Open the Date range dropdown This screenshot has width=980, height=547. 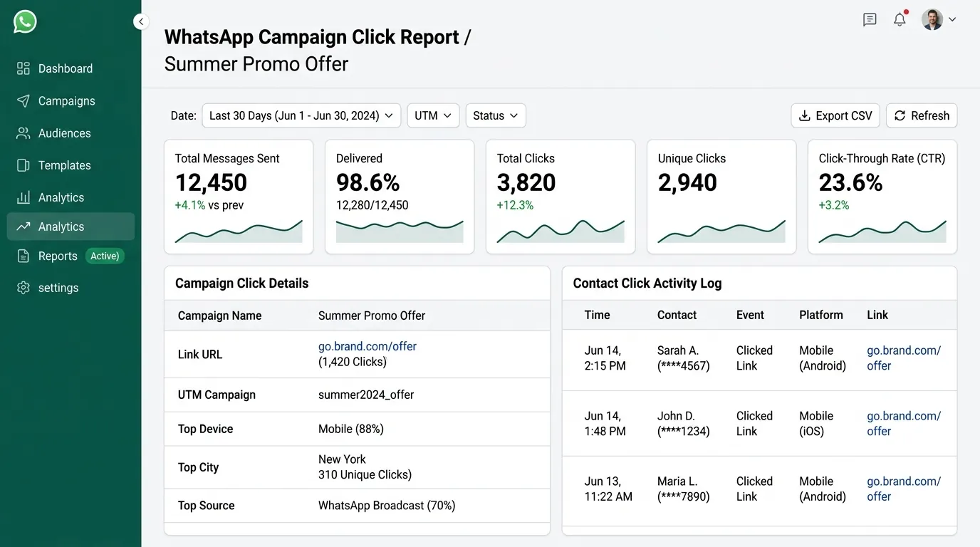click(301, 115)
